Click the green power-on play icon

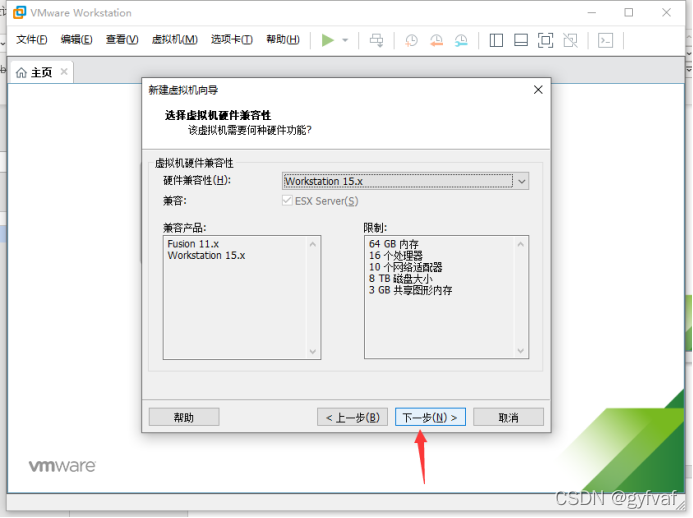tap(327, 40)
